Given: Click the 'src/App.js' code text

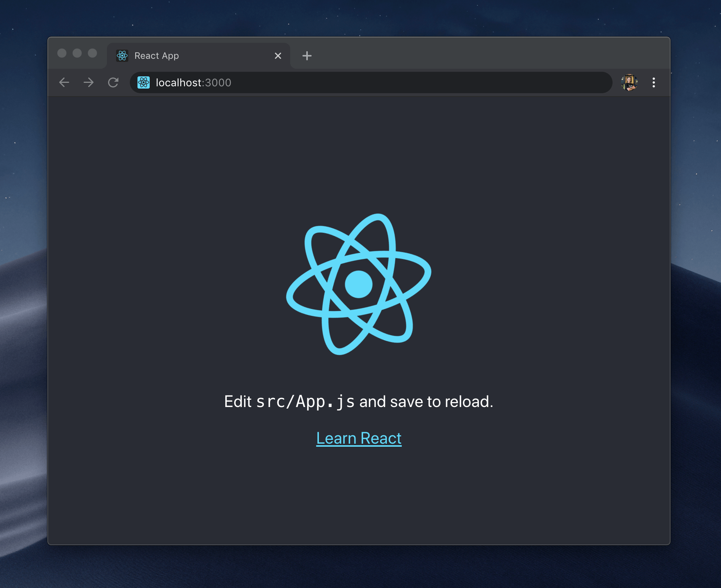Looking at the screenshot, I should (305, 402).
